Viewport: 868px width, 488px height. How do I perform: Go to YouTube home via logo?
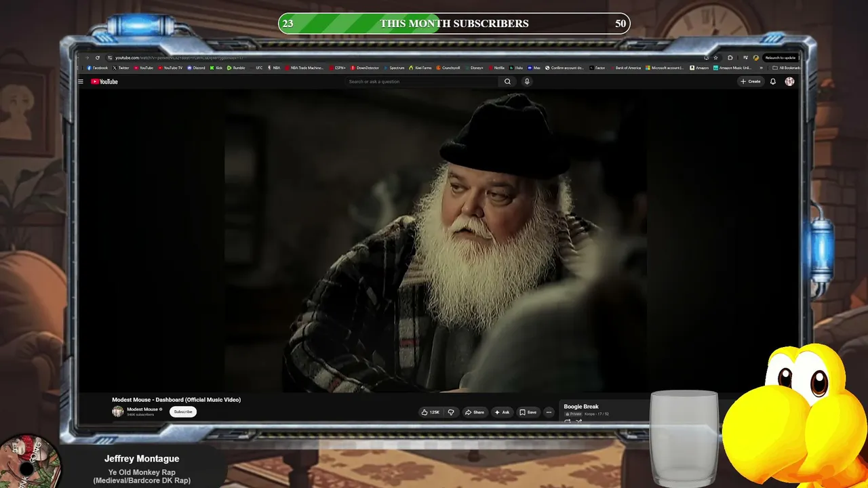[x=104, y=81]
